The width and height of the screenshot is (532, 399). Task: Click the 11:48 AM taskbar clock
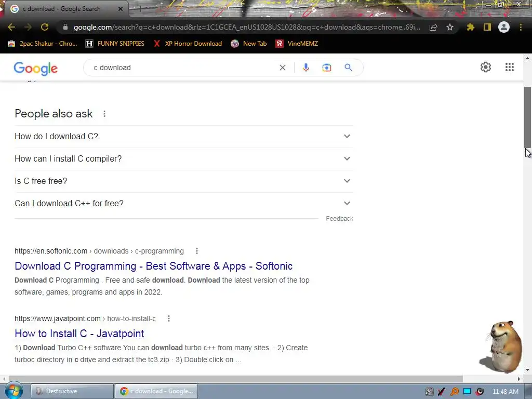pyautogui.click(x=505, y=392)
